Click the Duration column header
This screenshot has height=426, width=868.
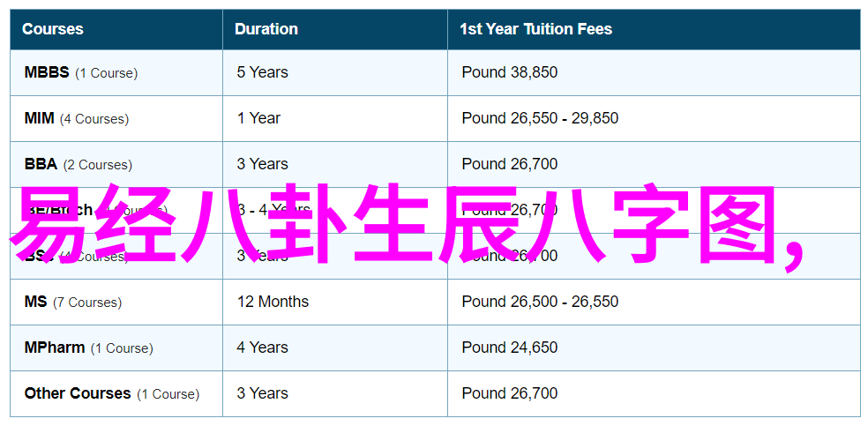point(266,29)
